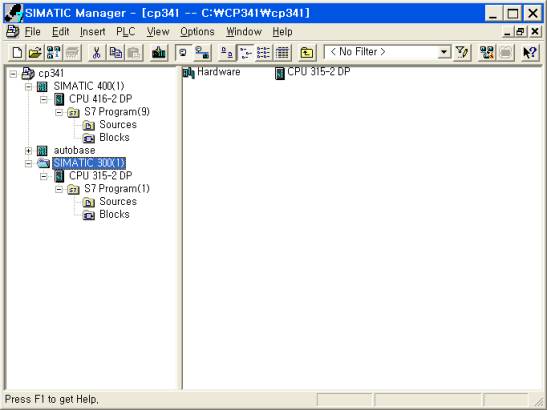Click the Configure Network icon
The image size is (547, 410).
[x=486, y=53]
